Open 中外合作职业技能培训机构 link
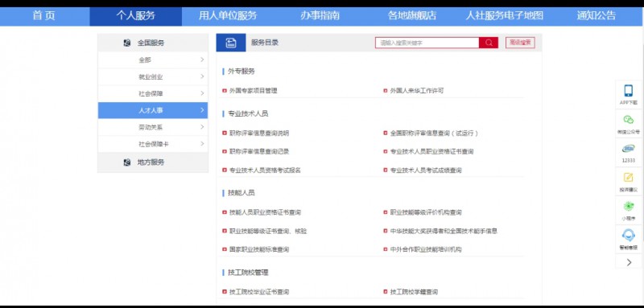This screenshot has height=308, width=644. [x=426, y=249]
